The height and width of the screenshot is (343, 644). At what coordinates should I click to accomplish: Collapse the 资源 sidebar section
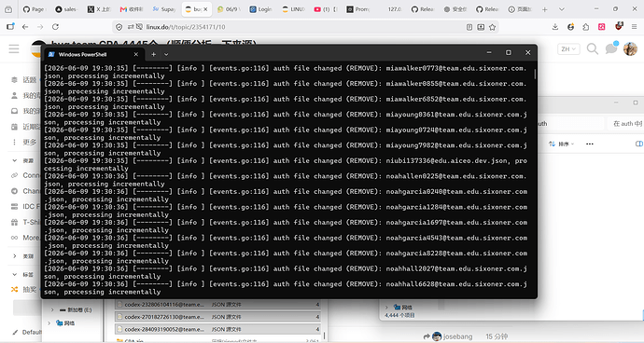click(x=14, y=160)
